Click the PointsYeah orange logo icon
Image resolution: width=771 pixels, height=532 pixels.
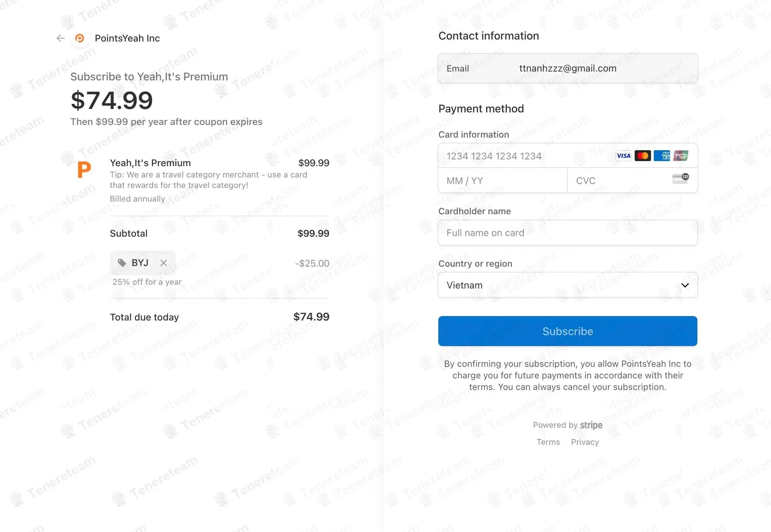(79, 38)
